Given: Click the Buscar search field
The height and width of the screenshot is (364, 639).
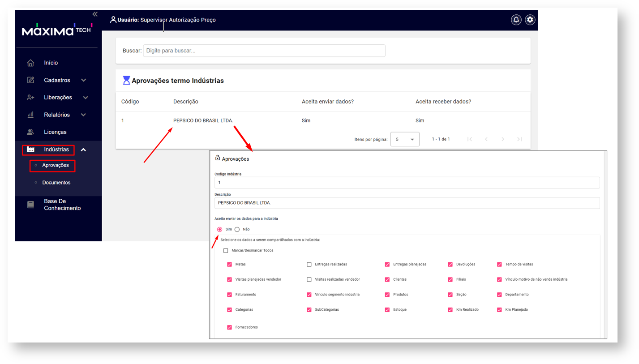Looking at the screenshot, I should click(x=264, y=51).
